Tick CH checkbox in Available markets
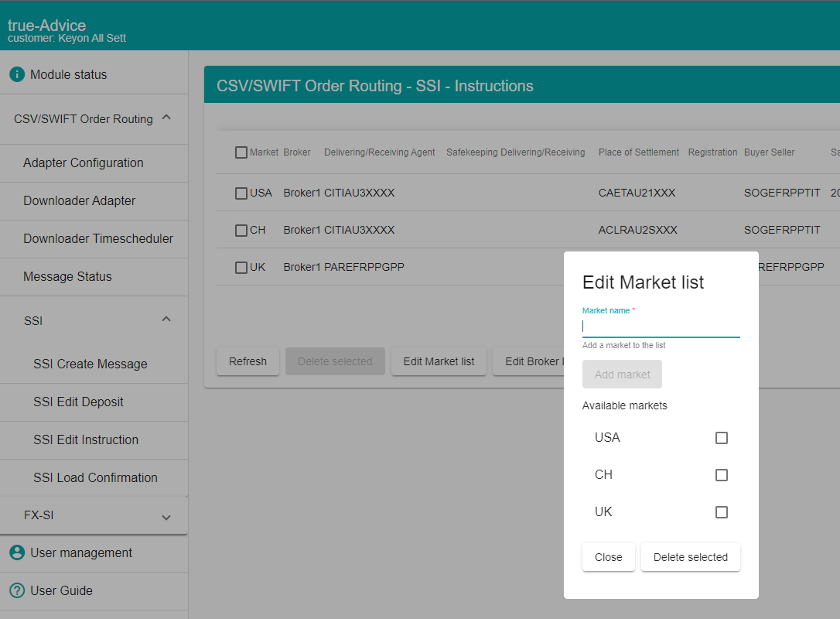 [722, 475]
